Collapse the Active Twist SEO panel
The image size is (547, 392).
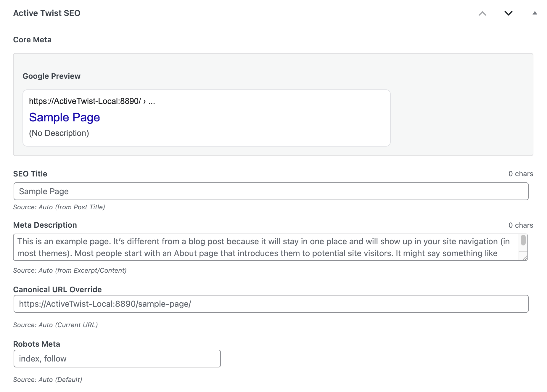(535, 13)
